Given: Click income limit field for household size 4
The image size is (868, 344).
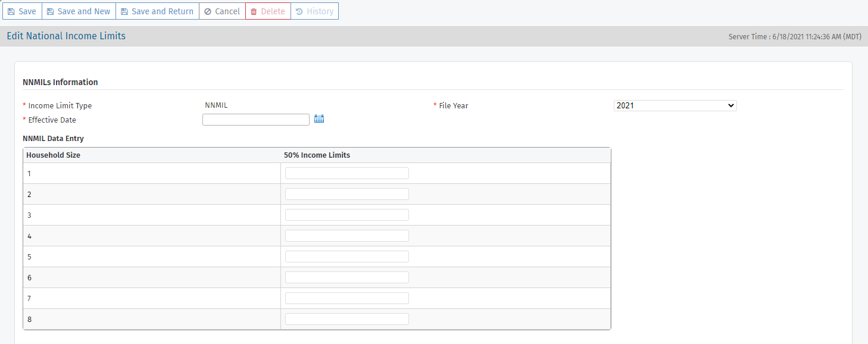Looking at the screenshot, I should [x=346, y=236].
